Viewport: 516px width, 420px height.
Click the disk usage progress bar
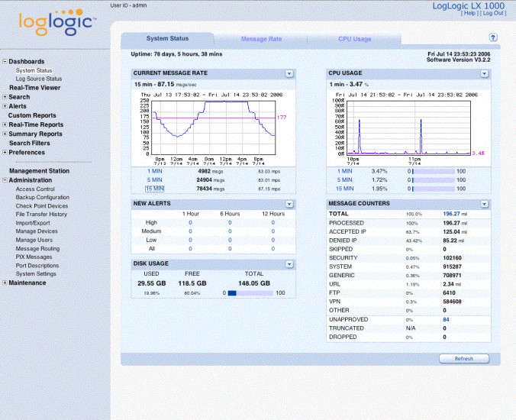point(250,292)
